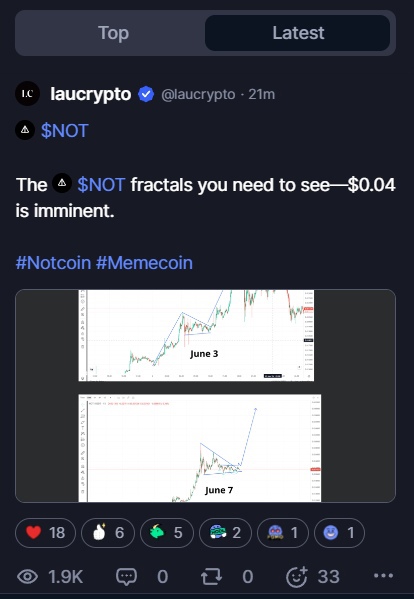Open the laucrypto display name link
414x599 pixels.
[x=91, y=94]
